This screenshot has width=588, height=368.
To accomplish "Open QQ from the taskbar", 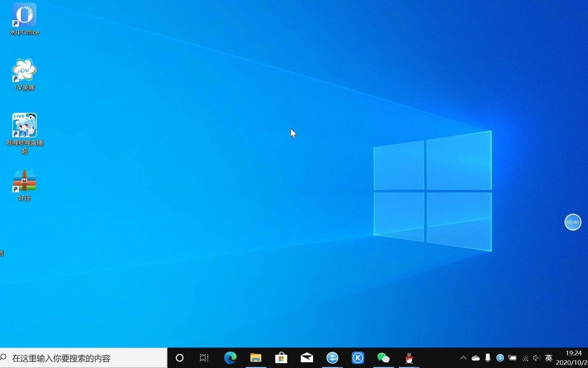I will click(409, 358).
